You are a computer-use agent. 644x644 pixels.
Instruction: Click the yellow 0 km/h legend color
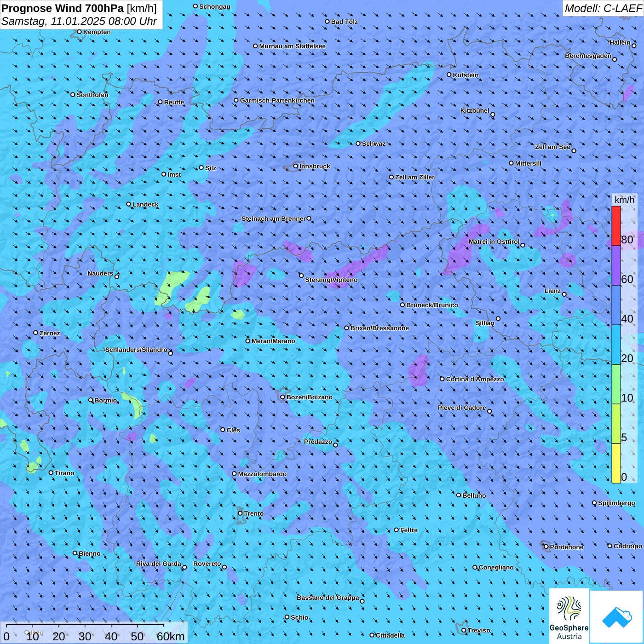pyautogui.click(x=616, y=463)
